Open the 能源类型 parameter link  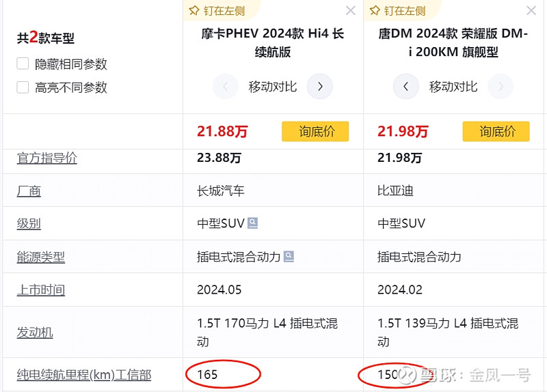tap(41, 257)
